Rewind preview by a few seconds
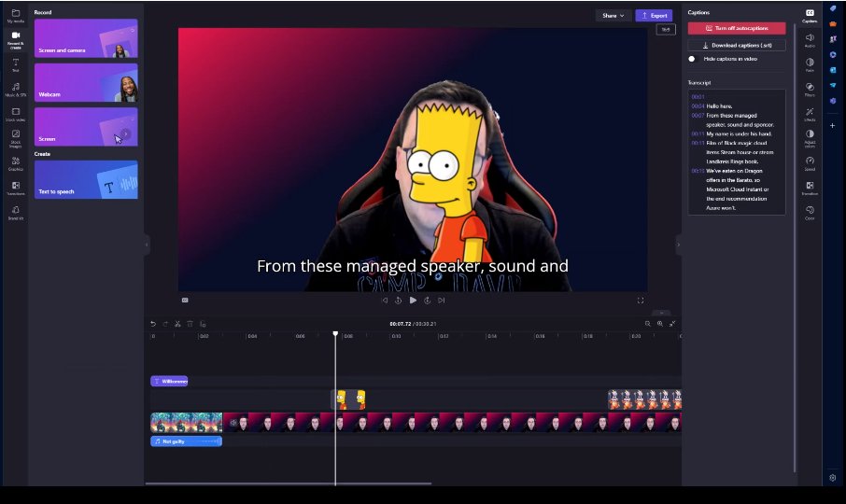846x504 pixels. [x=398, y=301]
